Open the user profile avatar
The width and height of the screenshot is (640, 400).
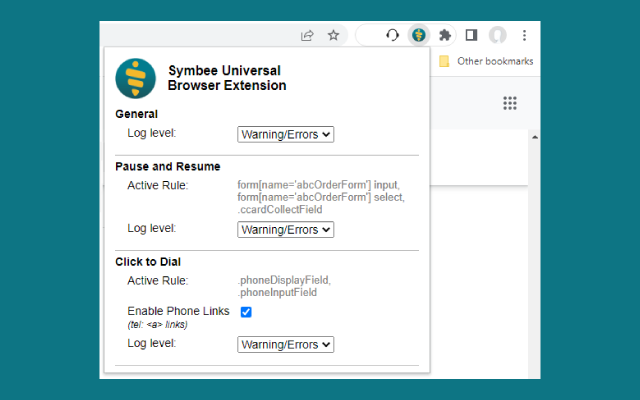point(498,35)
